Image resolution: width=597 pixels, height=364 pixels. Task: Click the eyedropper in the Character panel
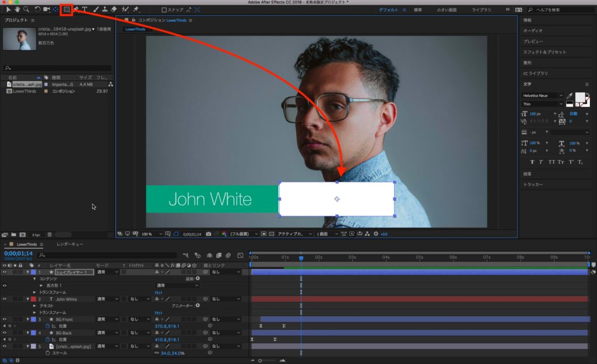pos(570,96)
